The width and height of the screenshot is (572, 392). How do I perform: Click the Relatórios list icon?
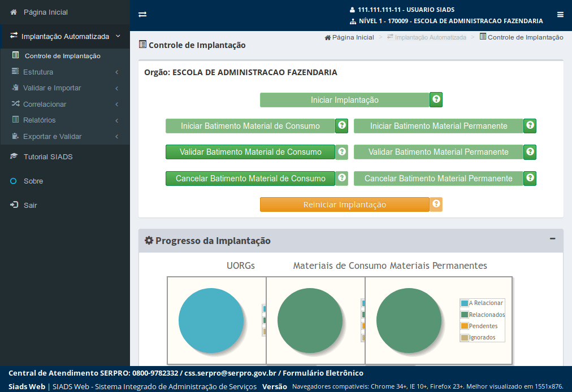pos(15,120)
